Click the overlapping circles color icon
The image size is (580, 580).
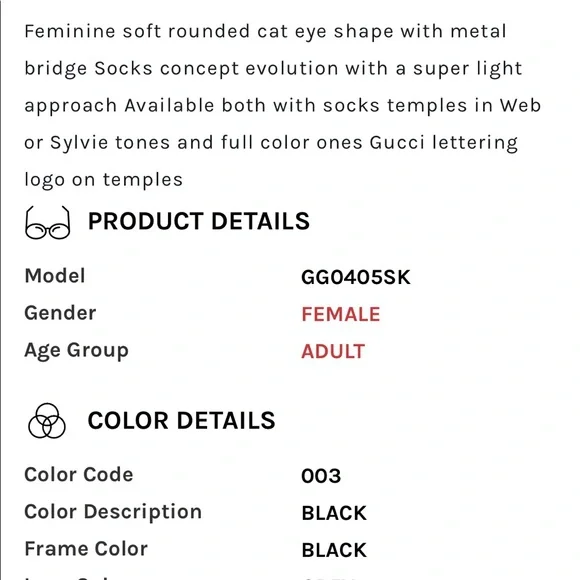[47, 421]
